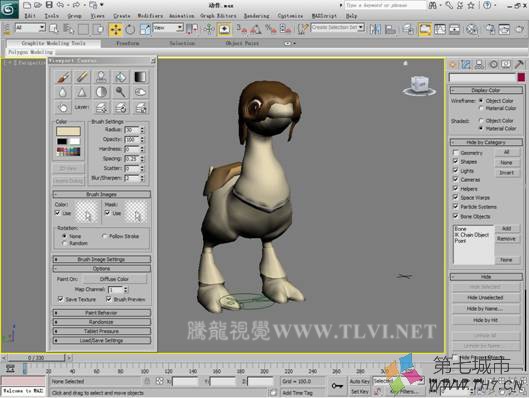Click the Hide Unselected button

(485, 297)
